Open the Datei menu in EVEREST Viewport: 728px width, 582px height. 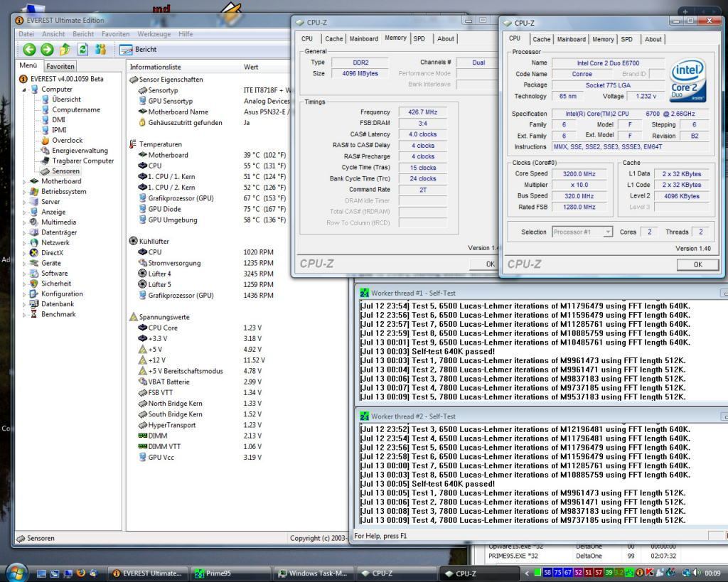(26, 34)
